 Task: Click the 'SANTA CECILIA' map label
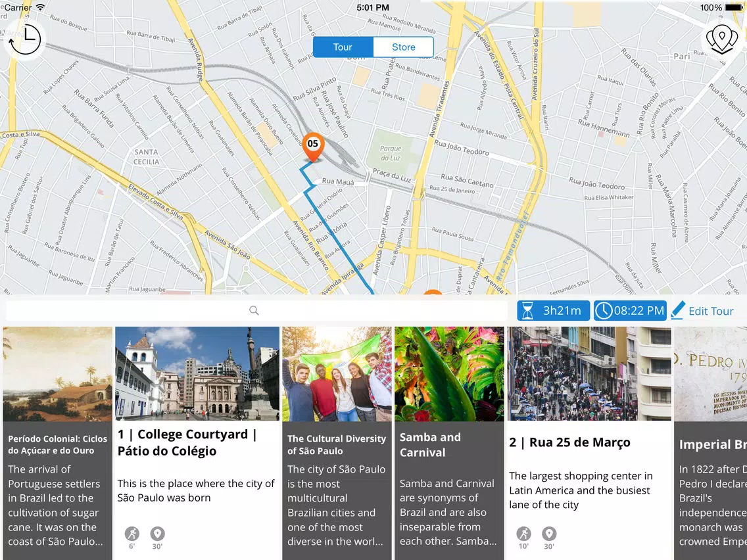(x=146, y=156)
